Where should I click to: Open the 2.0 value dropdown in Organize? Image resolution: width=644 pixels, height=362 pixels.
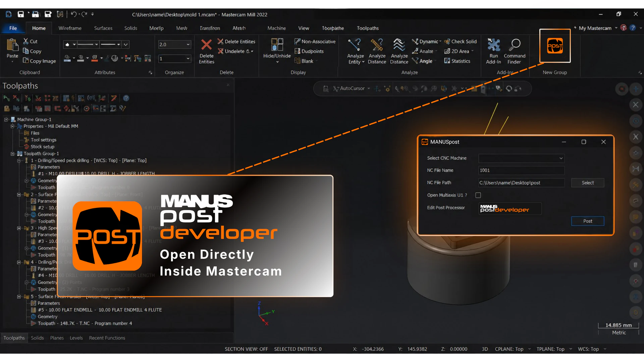coord(188,44)
